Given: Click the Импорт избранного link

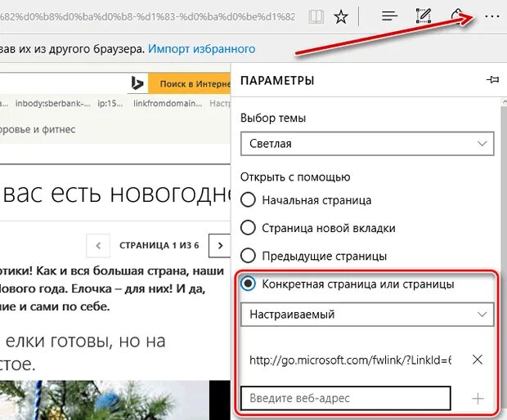Looking at the screenshot, I should [201, 49].
